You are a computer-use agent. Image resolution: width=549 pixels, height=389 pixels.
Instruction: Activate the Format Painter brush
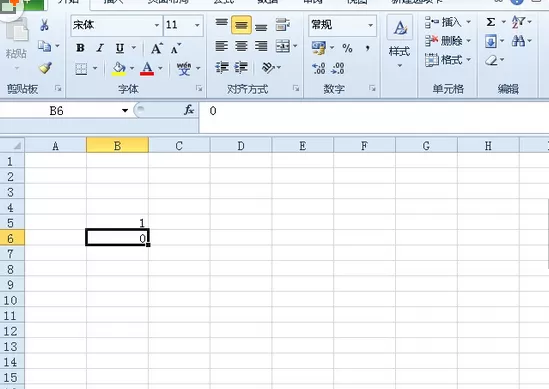pos(45,68)
